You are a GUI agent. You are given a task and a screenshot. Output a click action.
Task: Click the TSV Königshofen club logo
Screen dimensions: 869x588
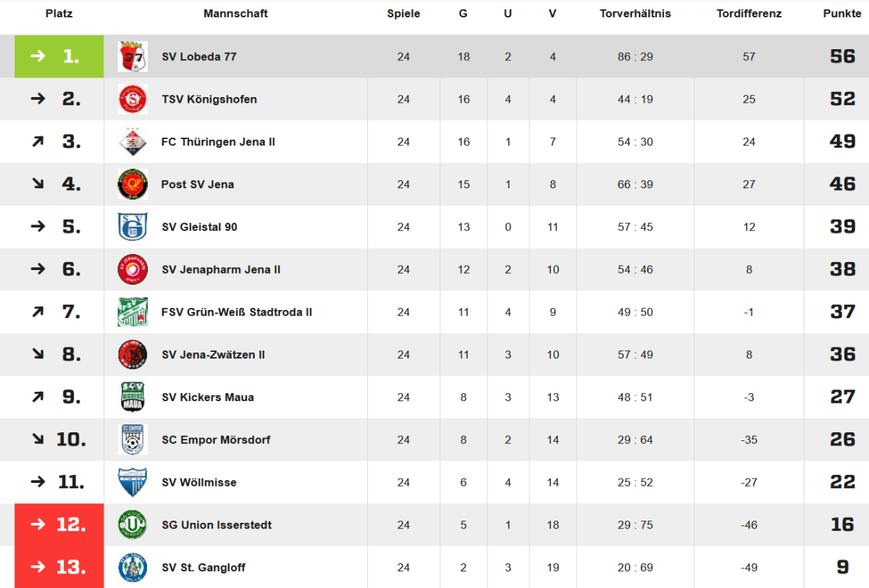[133, 99]
